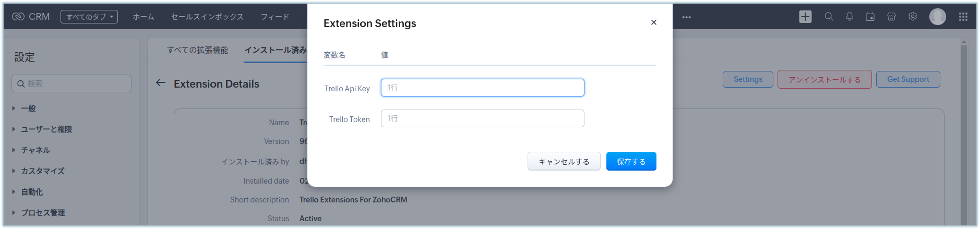Close the Extension Settings dialog
Screen dimensions: 980x229
click(653, 22)
